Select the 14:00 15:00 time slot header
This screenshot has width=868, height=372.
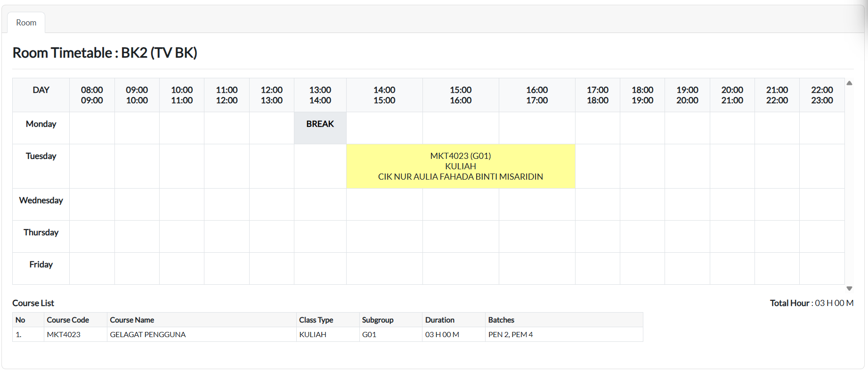[x=384, y=95]
